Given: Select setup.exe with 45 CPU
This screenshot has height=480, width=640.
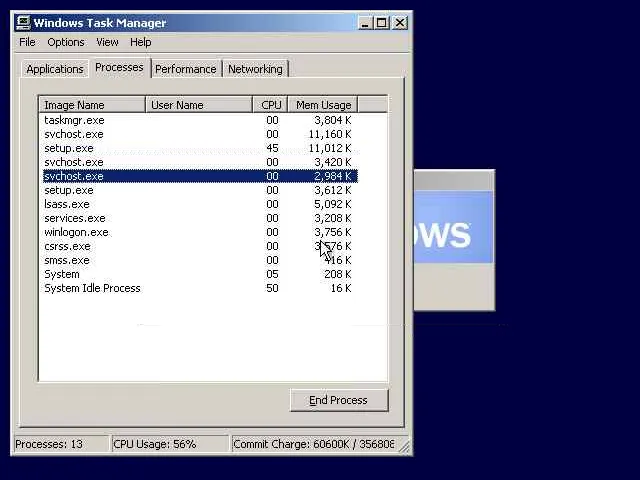Looking at the screenshot, I should point(200,148).
